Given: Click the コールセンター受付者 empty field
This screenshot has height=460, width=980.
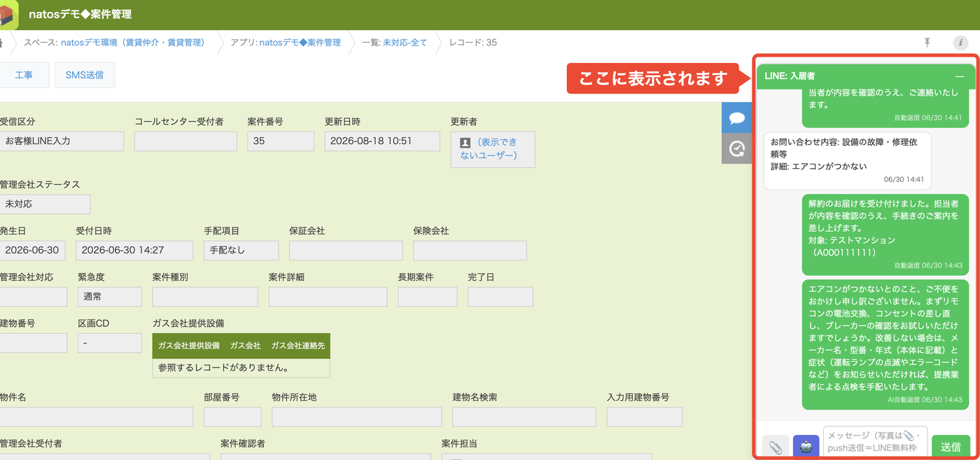Looking at the screenshot, I should tap(185, 141).
